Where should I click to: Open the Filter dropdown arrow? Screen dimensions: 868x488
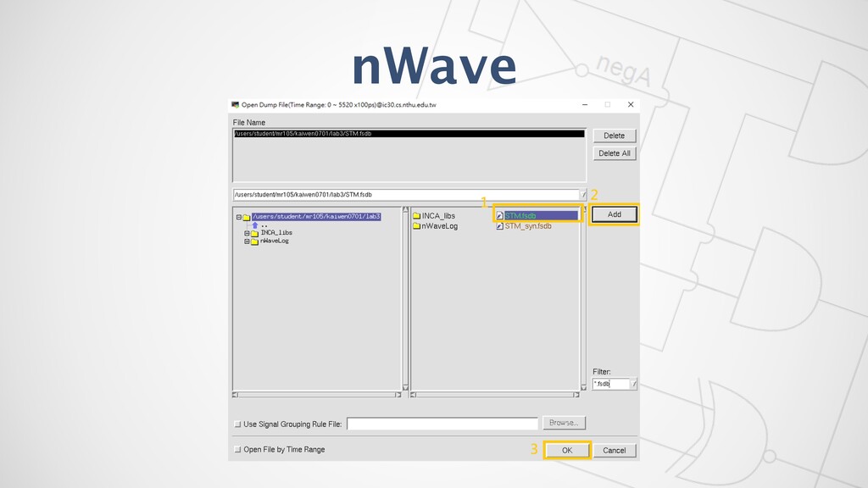[634, 384]
